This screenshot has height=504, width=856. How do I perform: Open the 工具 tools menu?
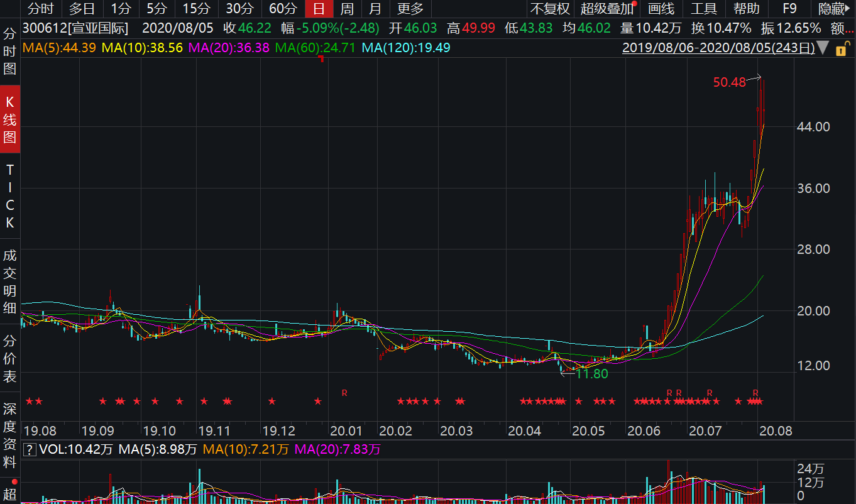click(704, 9)
